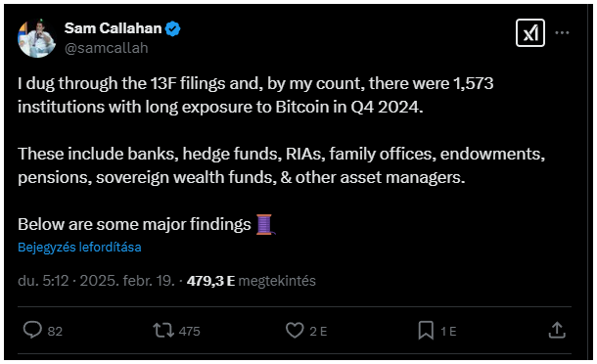Click the repost arrows icon
The width and height of the screenshot is (597, 364).
coord(163,330)
